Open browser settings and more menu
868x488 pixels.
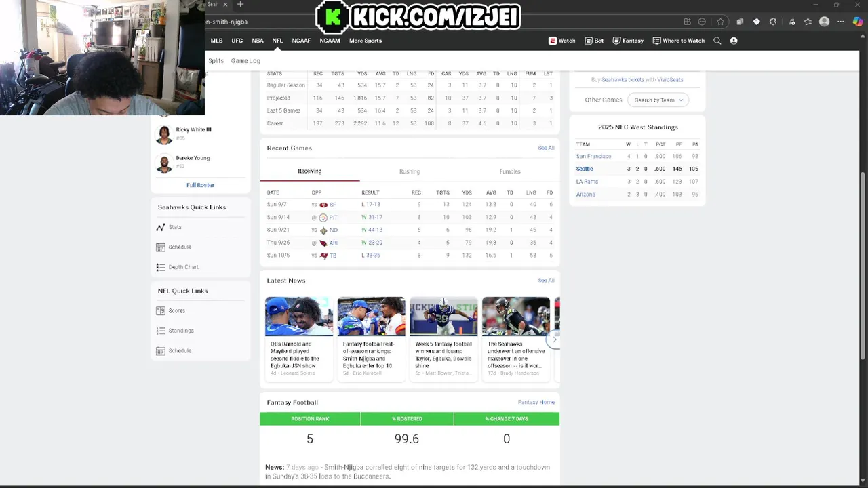(x=841, y=22)
